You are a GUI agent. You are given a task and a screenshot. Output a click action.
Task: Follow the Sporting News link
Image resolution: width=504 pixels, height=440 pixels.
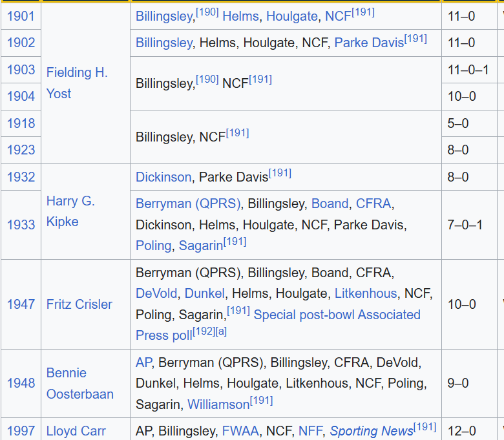coord(372,431)
